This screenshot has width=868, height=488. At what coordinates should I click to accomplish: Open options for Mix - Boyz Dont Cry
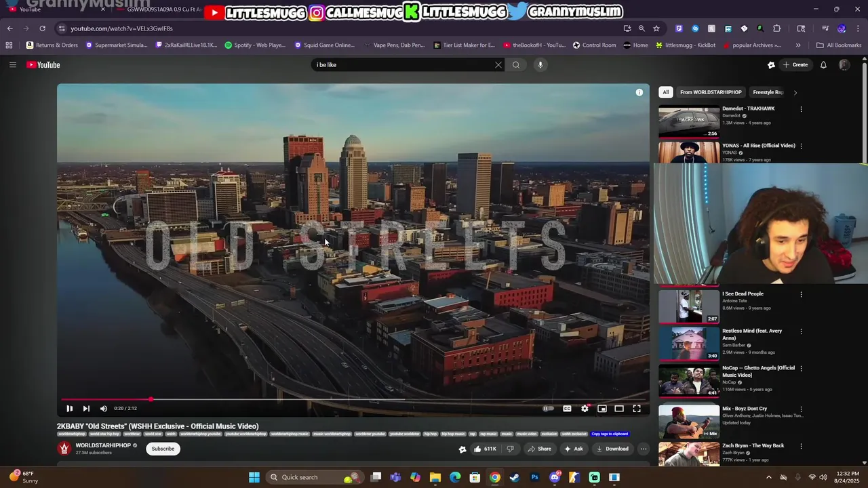[801, 409]
